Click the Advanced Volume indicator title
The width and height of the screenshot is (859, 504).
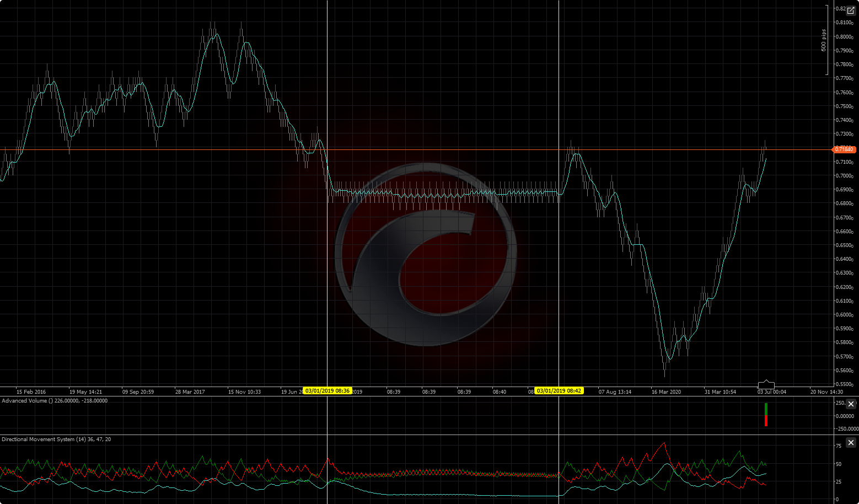[x=55, y=401]
